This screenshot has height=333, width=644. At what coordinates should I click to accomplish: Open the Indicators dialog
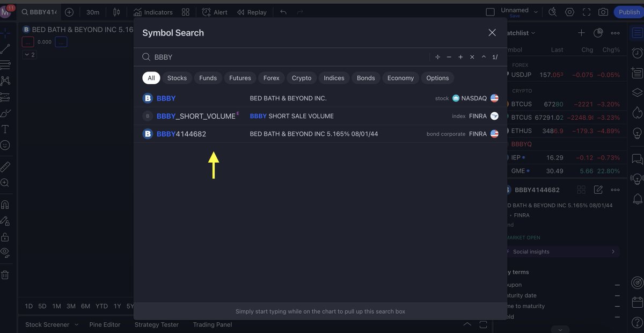tap(153, 12)
